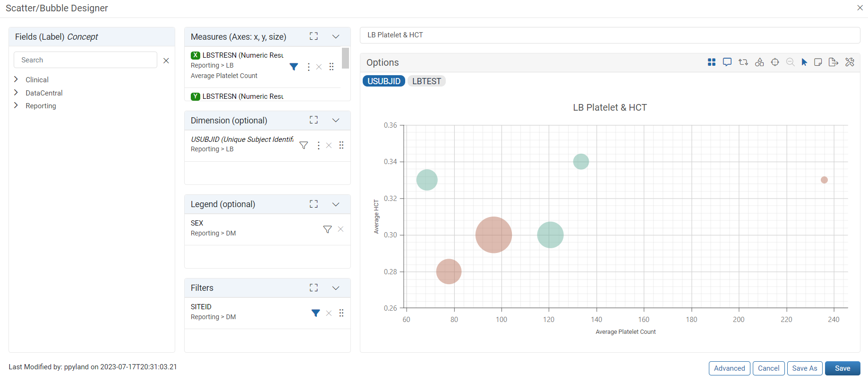Click the export file icon in Options toolbar
This screenshot has height=383, width=868.
pyautogui.click(x=834, y=62)
